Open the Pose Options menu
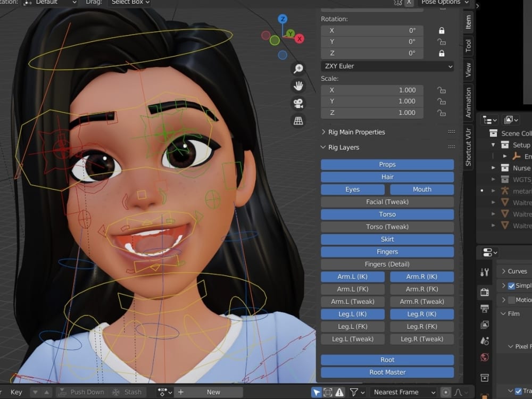Image resolution: width=532 pixels, height=399 pixels. click(x=445, y=3)
